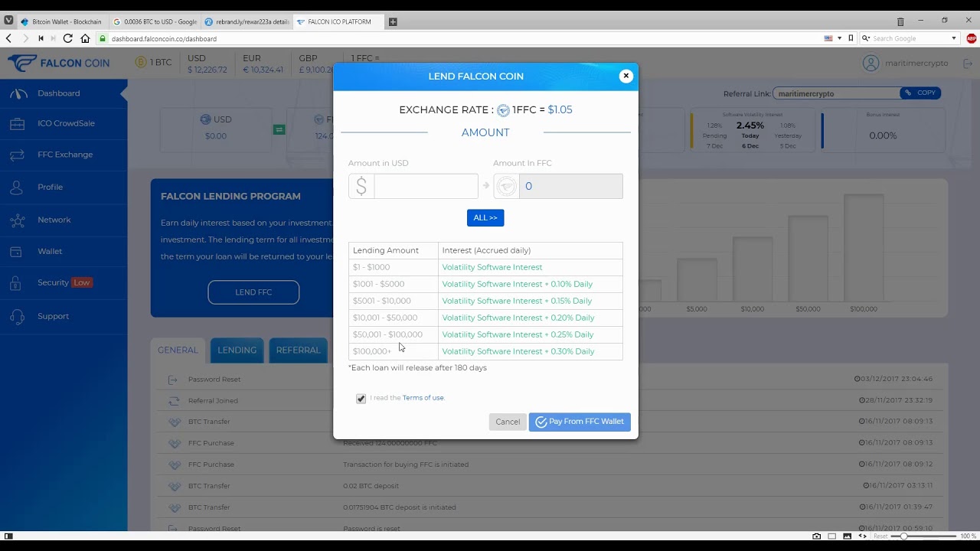Reload the page with the refresh icon
980x551 pixels.
pos(68,38)
